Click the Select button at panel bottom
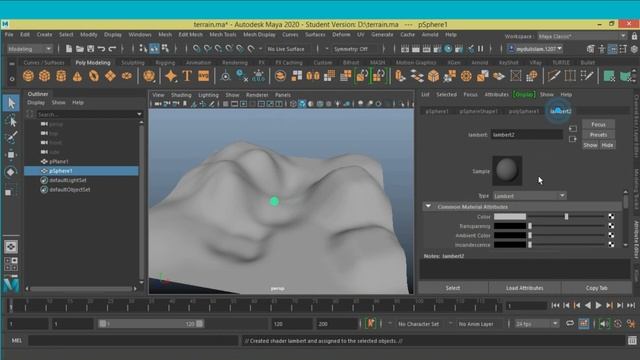Screen dimensions: 640x360 pyautogui.click(x=453, y=288)
